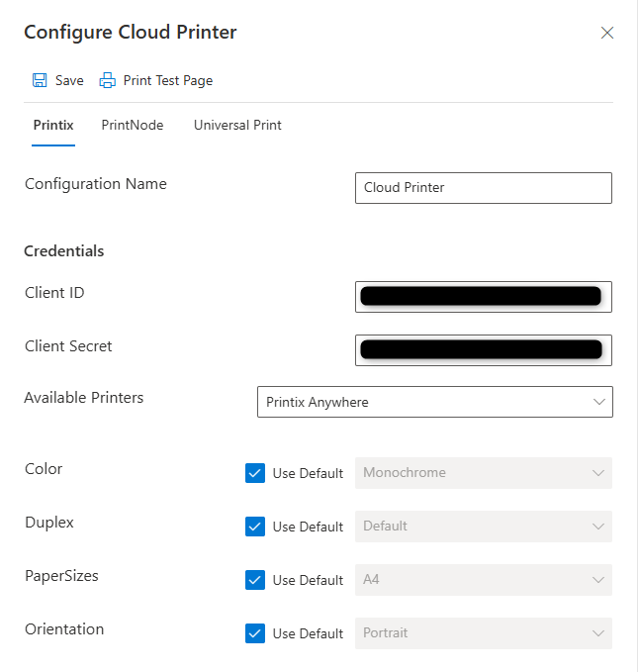Click the Client Secret input field
Screen dimensions: 638x672
pyautogui.click(x=484, y=350)
